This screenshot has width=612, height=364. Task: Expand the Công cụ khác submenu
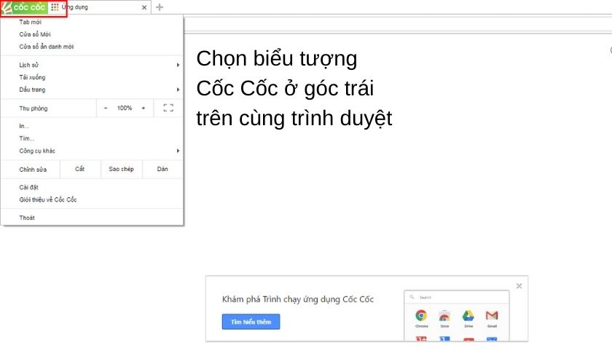(x=92, y=151)
